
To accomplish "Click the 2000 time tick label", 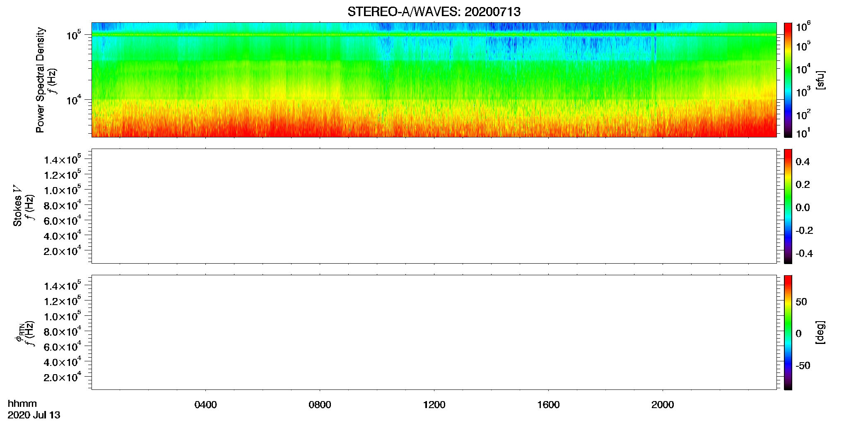I will (x=663, y=405).
